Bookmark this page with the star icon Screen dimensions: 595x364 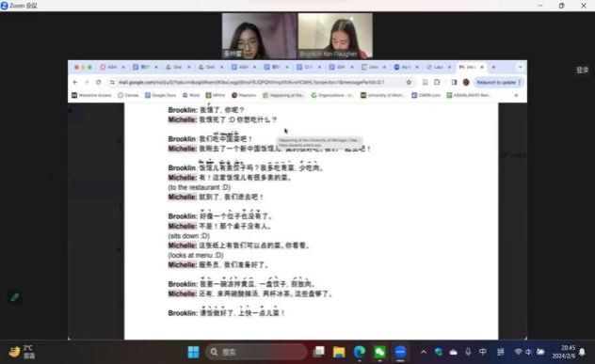pyautogui.click(x=409, y=82)
